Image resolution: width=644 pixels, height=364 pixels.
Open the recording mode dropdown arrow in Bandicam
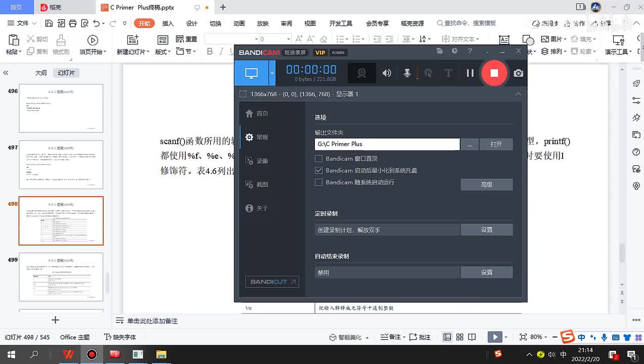272,73
